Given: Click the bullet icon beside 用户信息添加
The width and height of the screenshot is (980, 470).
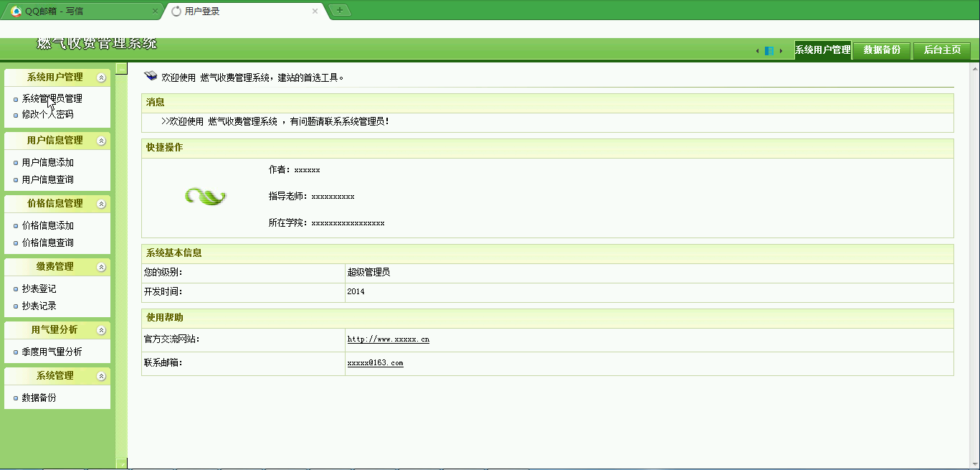Looking at the screenshot, I should tap(16, 163).
